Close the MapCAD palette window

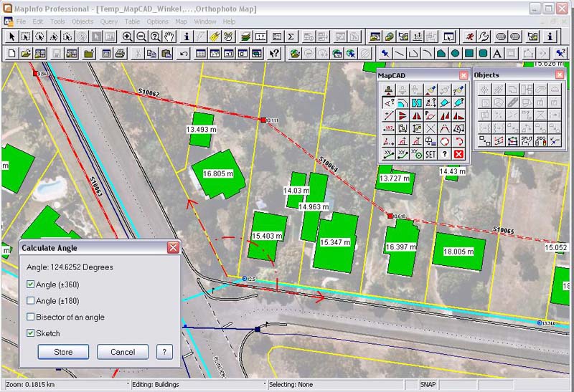(x=464, y=75)
